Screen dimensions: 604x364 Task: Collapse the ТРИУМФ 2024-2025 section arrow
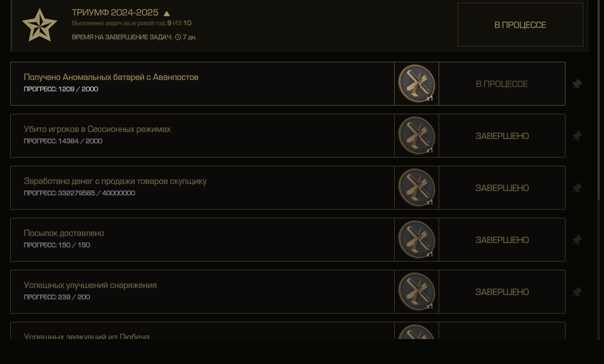pos(167,14)
